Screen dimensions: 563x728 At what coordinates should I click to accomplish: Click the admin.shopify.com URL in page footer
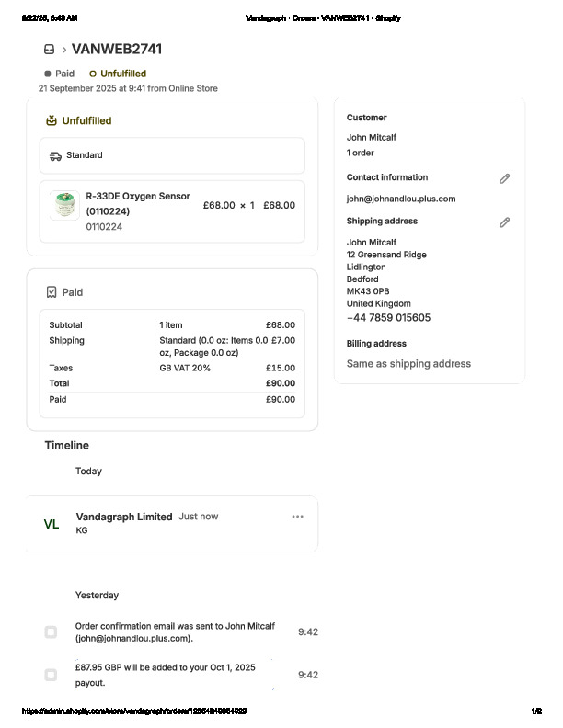click(134, 711)
